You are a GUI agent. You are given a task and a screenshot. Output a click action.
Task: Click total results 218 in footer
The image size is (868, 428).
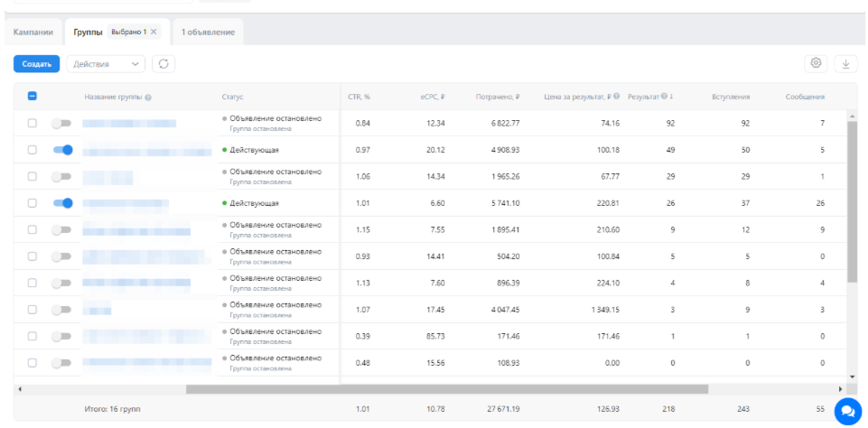point(668,410)
